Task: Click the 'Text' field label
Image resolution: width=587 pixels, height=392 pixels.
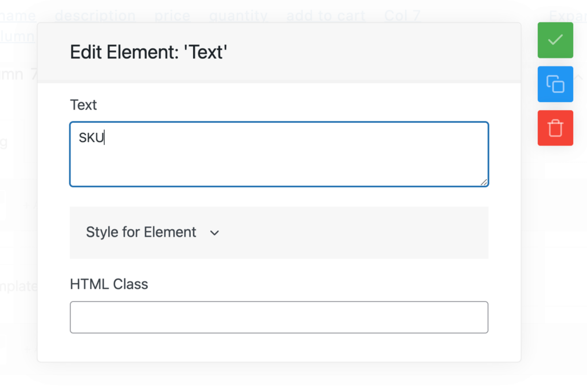Action: pyautogui.click(x=83, y=105)
